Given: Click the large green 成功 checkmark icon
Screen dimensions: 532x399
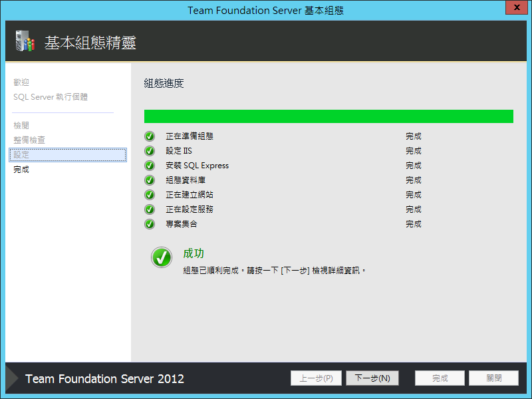Looking at the screenshot, I should tap(162, 257).
